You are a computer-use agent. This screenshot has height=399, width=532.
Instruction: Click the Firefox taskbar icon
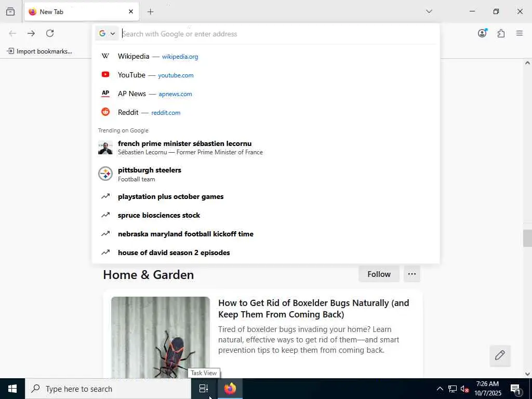coord(230,389)
